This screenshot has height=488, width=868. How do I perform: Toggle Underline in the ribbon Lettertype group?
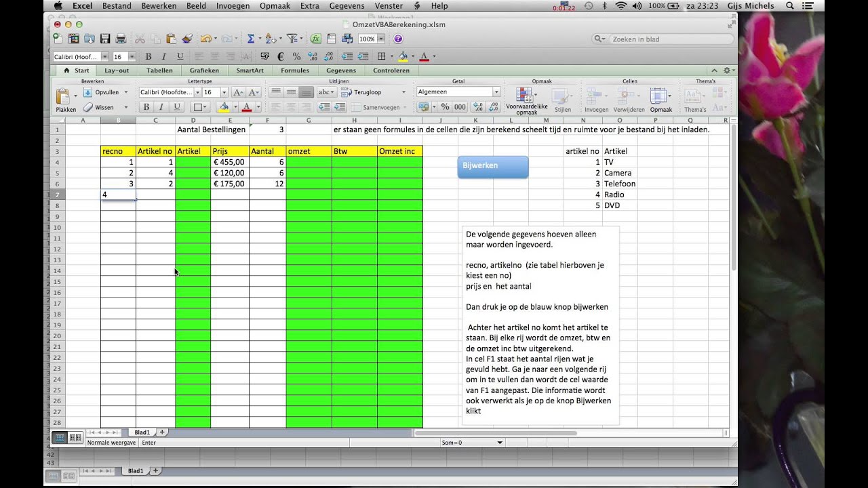(177, 106)
